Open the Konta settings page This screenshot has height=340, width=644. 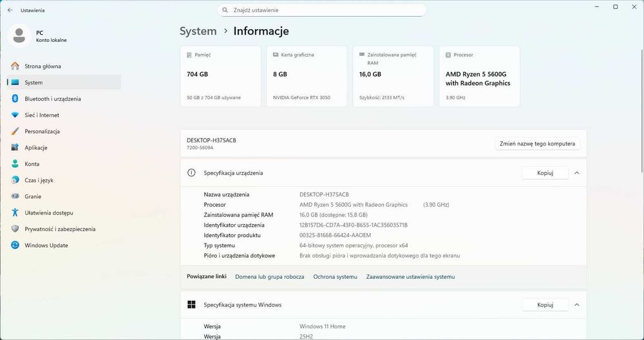click(64, 164)
